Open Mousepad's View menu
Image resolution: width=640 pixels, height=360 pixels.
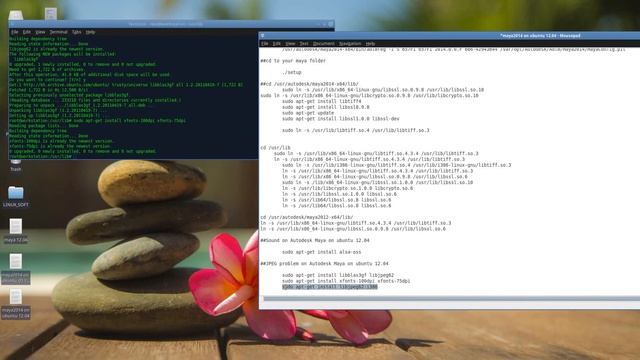click(x=290, y=43)
